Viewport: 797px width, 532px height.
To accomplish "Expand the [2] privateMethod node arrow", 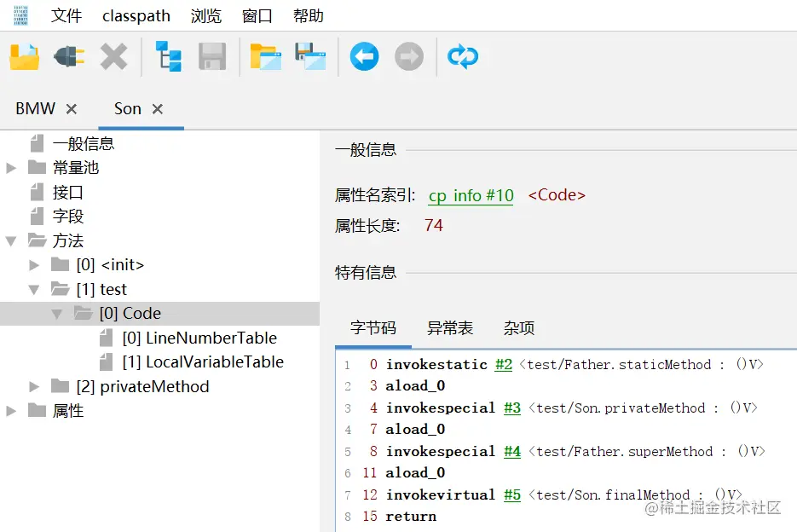I will click(x=34, y=386).
